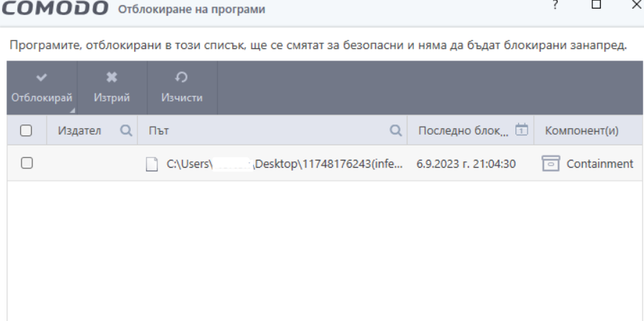Maximize the Comodo window
644x321 pixels.
coord(597,4)
